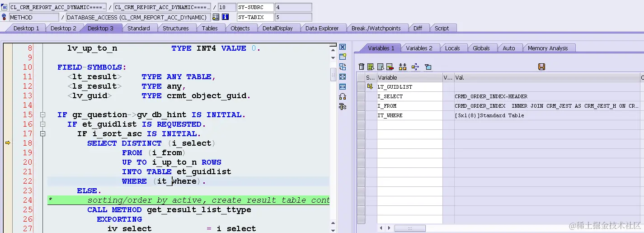
Task: Select the I_SELECT variable cell
Action: point(409,96)
